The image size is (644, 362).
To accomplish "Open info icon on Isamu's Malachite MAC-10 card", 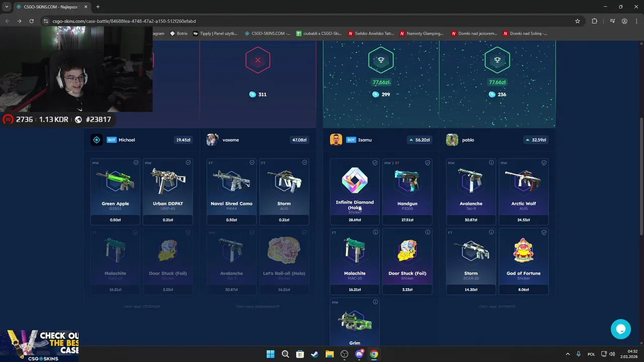I will 375,232.
